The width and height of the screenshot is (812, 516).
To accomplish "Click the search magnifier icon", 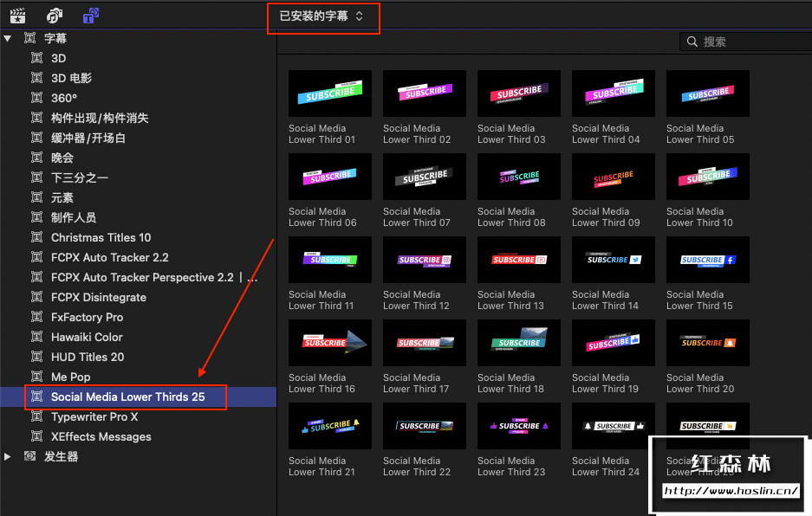I will 692,42.
